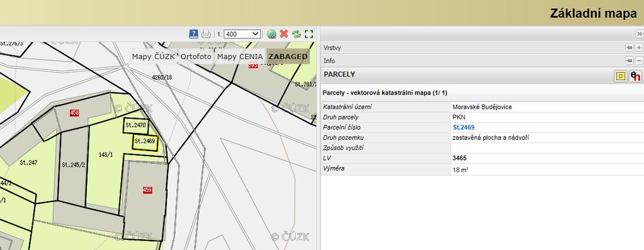
Task: Switch to Ortofoto base layer
Action: 196,57
